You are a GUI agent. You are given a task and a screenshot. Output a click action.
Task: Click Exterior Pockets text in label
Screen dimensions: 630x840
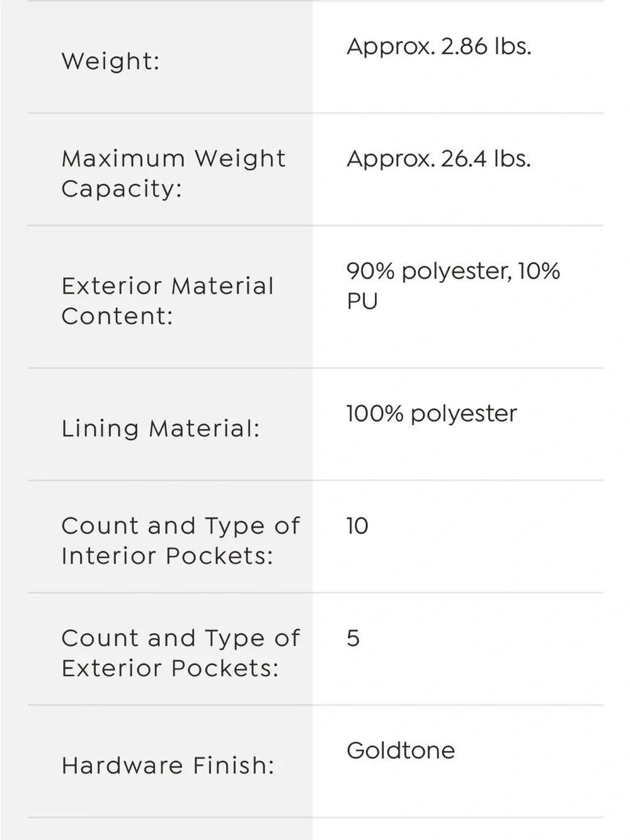point(170,669)
